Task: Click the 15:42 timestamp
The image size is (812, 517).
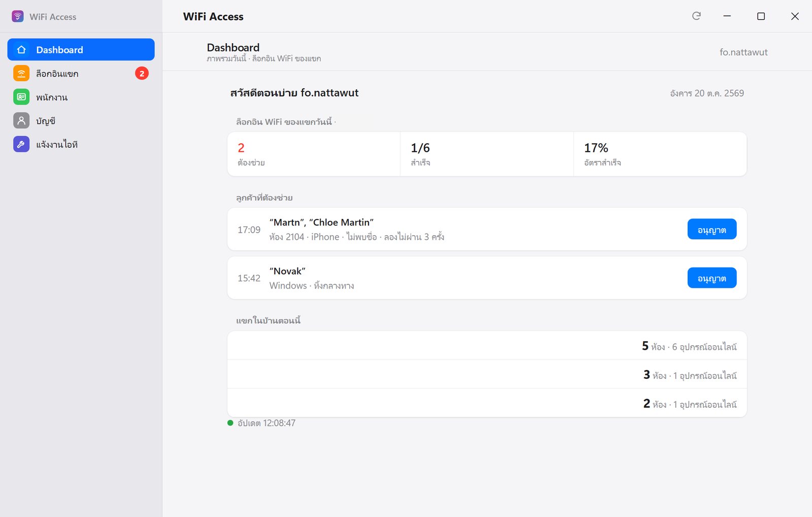Action: [249, 278]
